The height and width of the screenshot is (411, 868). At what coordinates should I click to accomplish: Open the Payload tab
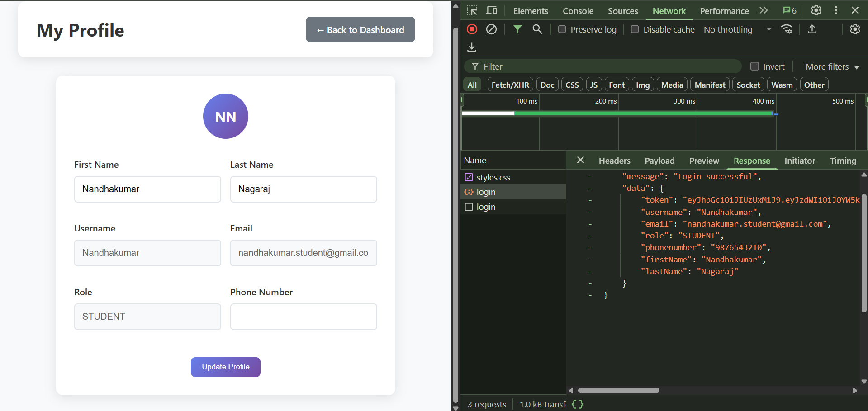pos(659,161)
